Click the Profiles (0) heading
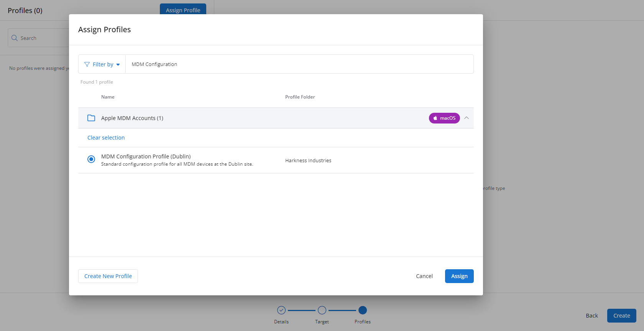Image resolution: width=644 pixels, height=331 pixels. tap(25, 11)
